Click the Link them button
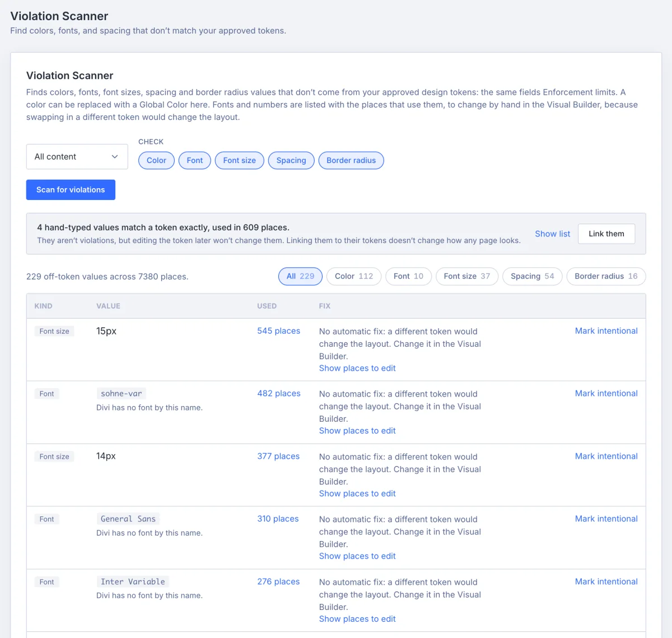 tap(606, 234)
